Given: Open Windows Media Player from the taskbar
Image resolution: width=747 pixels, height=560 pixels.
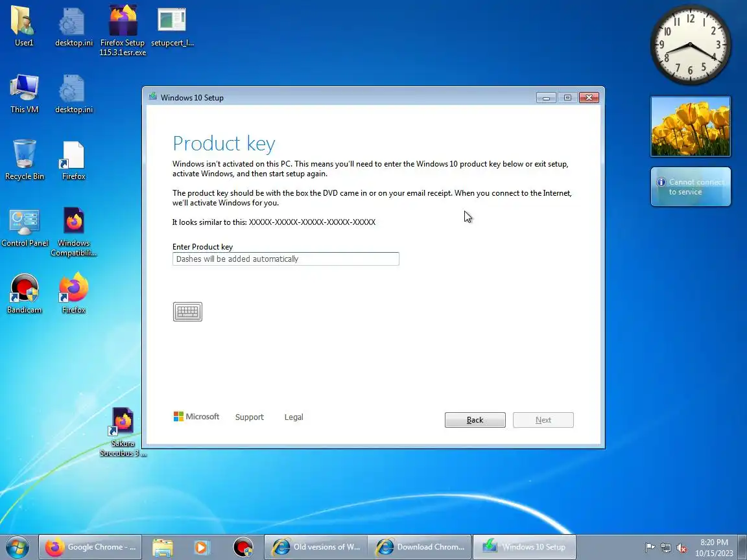Looking at the screenshot, I should click(x=202, y=547).
